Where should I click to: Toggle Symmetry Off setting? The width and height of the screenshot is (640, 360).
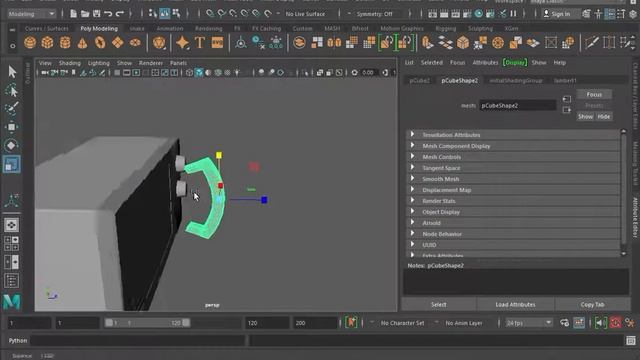point(374,14)
